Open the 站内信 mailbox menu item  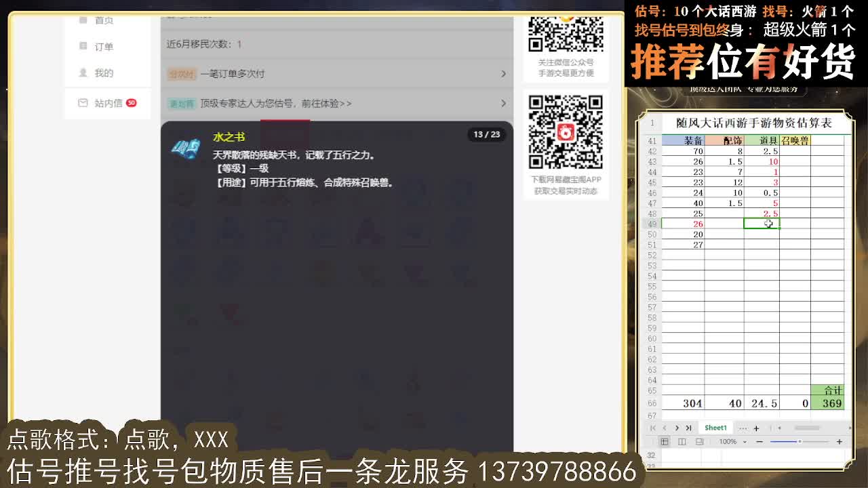pos(102,102)
